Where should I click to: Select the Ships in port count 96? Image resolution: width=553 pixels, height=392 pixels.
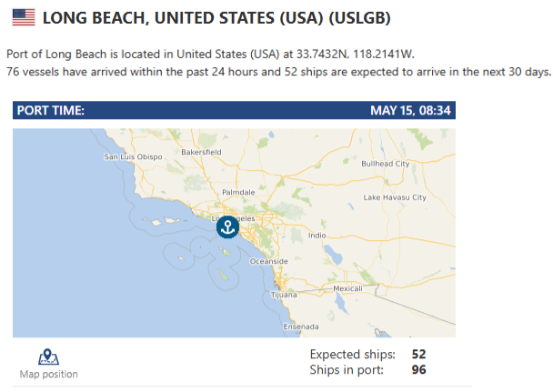point(418,369)
